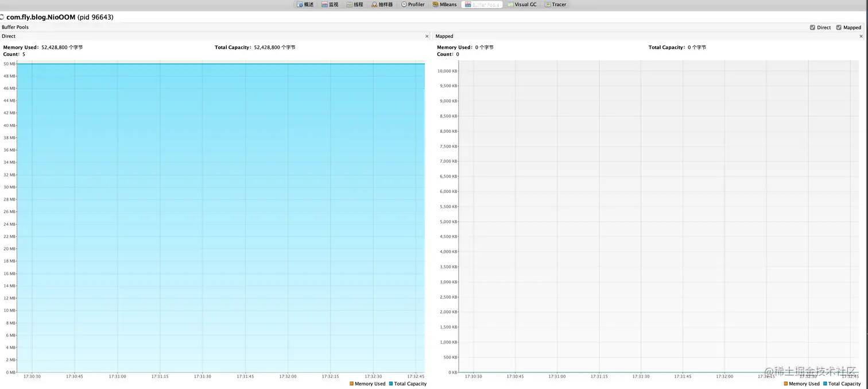Screen dimensions: 868x389
Task: Click the Mapped panel header label
Action: coord(444,36)
